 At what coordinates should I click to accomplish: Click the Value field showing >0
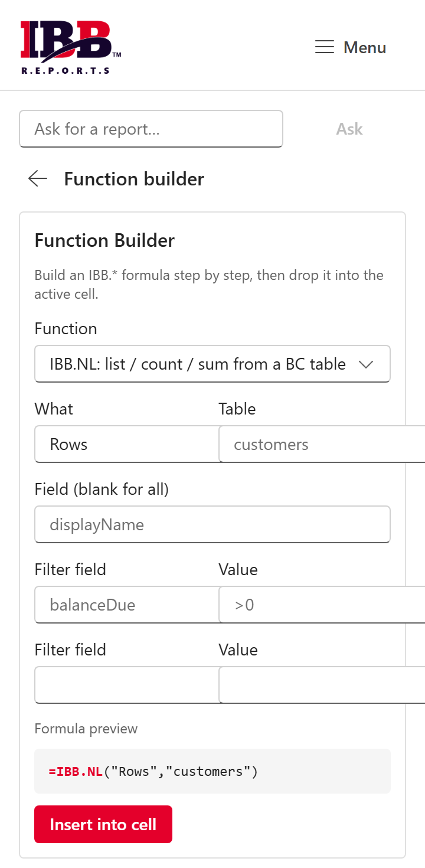coord(322,605)
